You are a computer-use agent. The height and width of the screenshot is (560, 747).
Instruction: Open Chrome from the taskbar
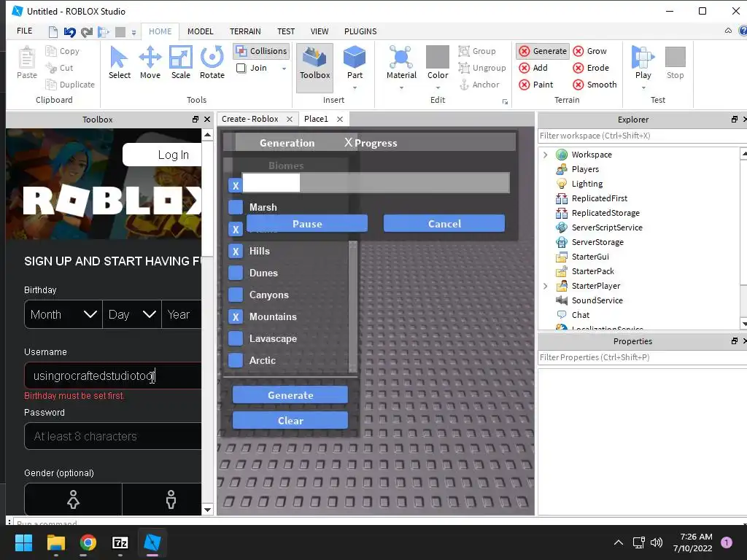point(88,542)
